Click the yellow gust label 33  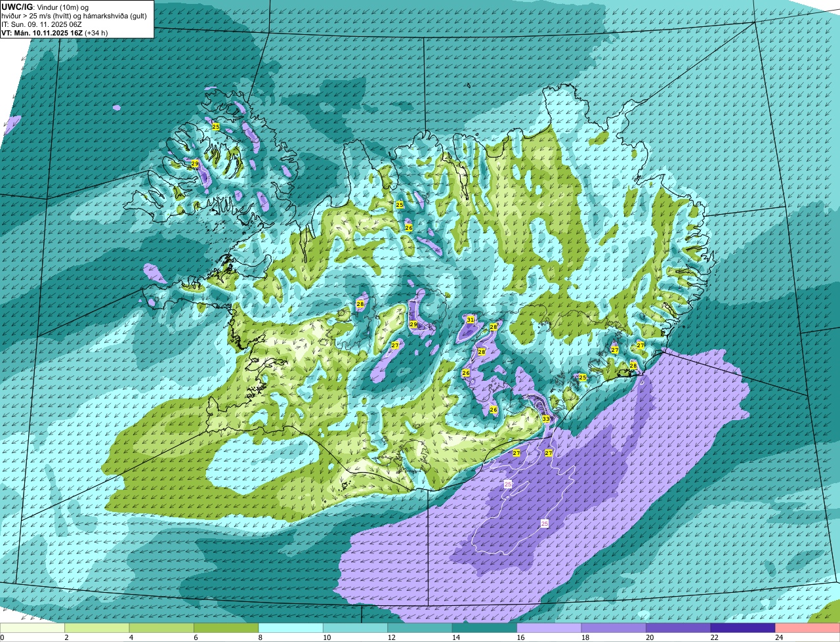[x=546, y=418]
